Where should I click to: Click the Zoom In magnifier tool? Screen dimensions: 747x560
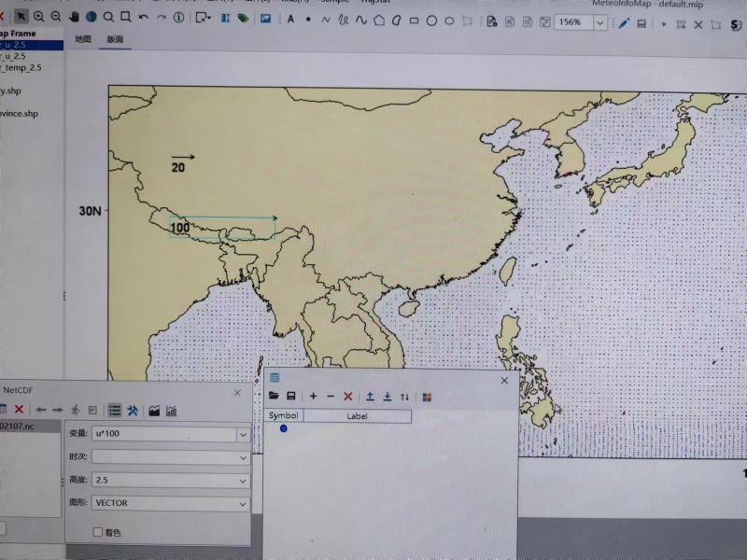39,17
